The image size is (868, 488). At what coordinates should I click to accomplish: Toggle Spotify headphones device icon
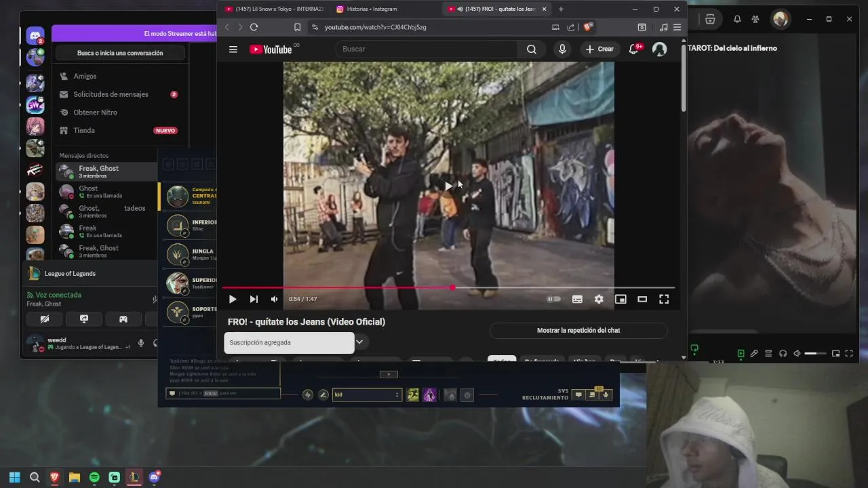pos(783,353)
